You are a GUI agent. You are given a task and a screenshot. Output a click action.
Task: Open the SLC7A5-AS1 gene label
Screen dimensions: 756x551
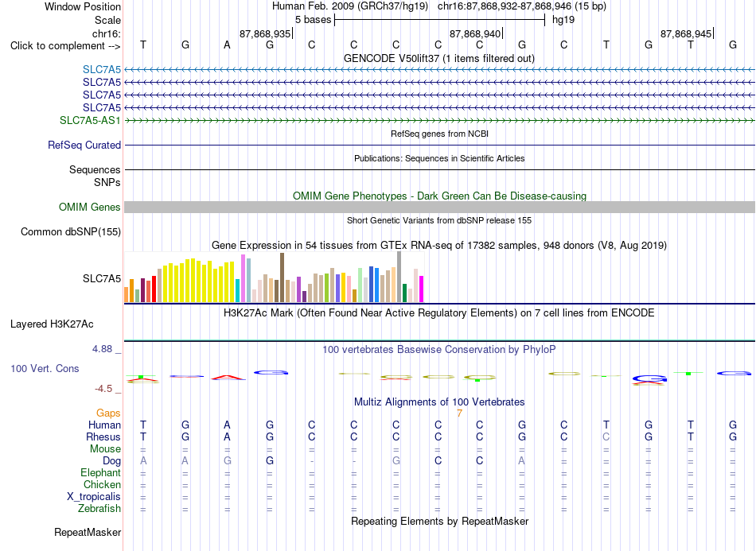[90, 120]
